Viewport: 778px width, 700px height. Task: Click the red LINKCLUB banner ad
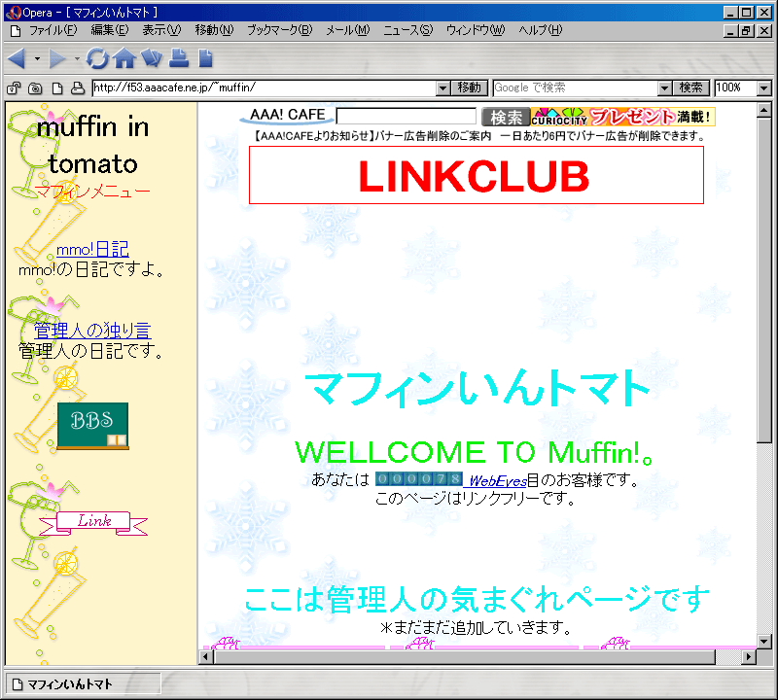[477, 175]
